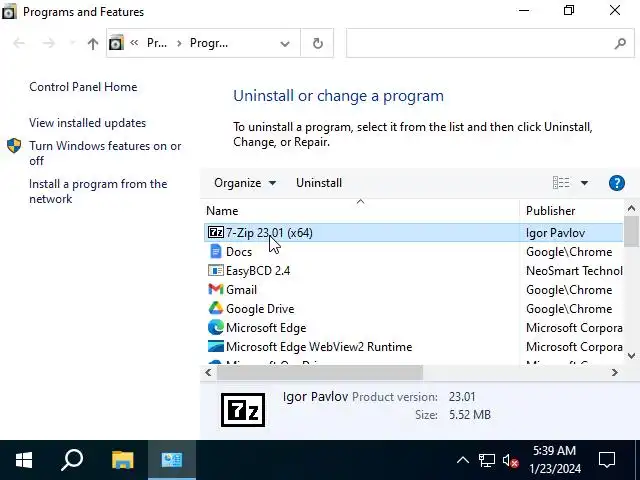This screenshot has width=640, height=480.
Task: Select Gmail in the program list
Action: pyautogui.click(x=413, y=289)
